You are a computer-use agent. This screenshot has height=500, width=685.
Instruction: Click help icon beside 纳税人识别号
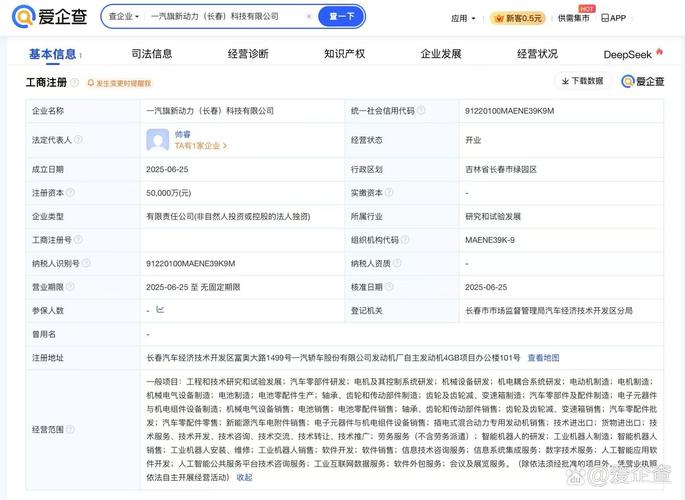click(86, 263)
